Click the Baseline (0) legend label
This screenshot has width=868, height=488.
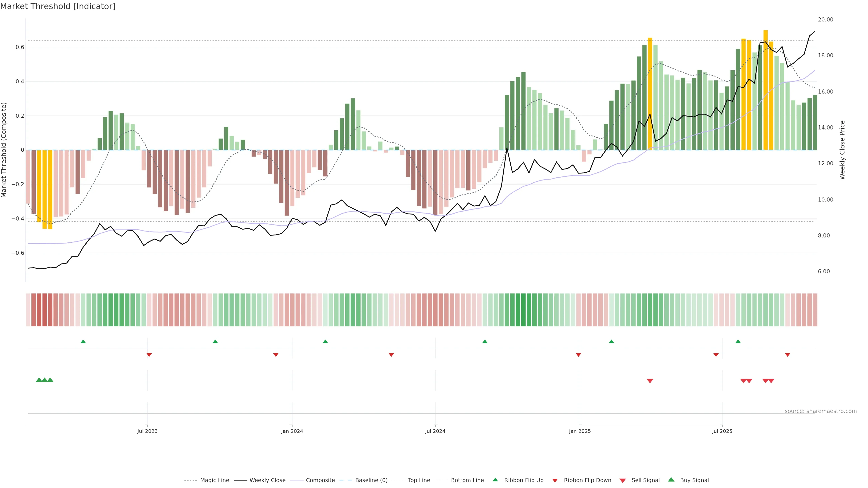click(x=371, y=480)
